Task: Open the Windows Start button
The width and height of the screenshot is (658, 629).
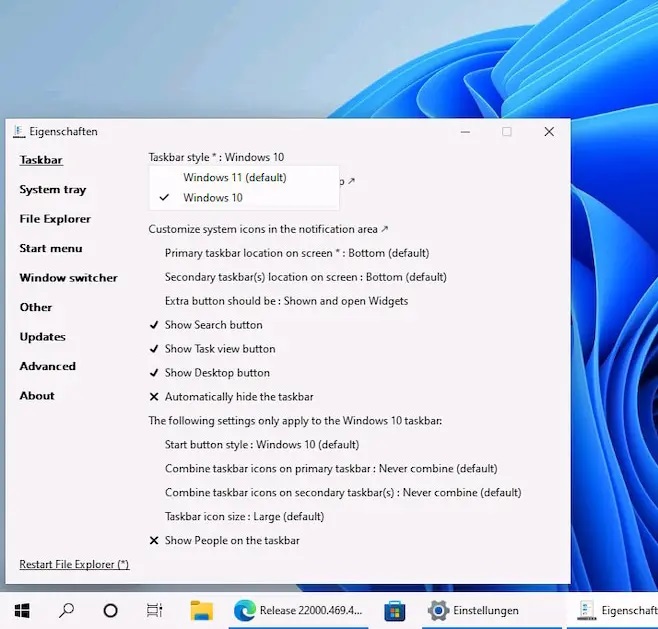Action: 22,610
